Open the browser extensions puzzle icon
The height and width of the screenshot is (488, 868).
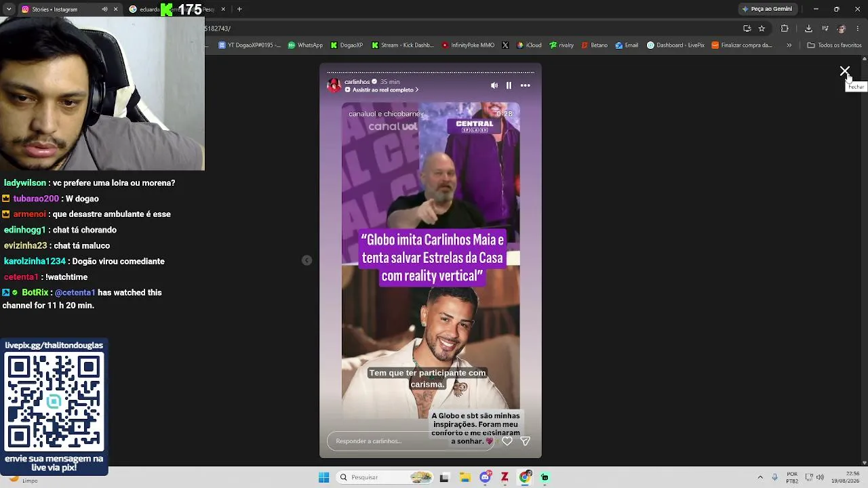pos(785,28)
